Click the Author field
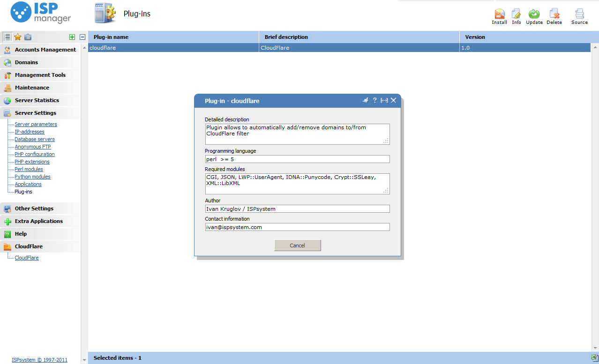Screen dimensions: 599x364 [x=297, y=209]
